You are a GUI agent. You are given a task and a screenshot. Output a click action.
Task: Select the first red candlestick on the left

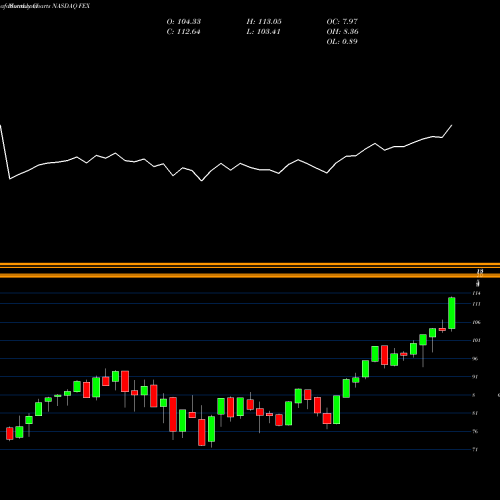coord(10,433)
